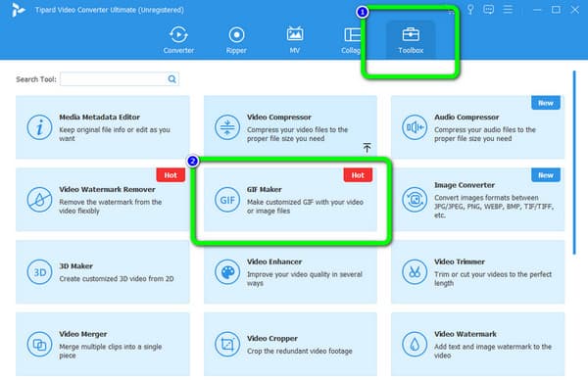Click the New badge on Image Converter
The height and width of the screenshot is (380, 588).
[x=546, y=175]
